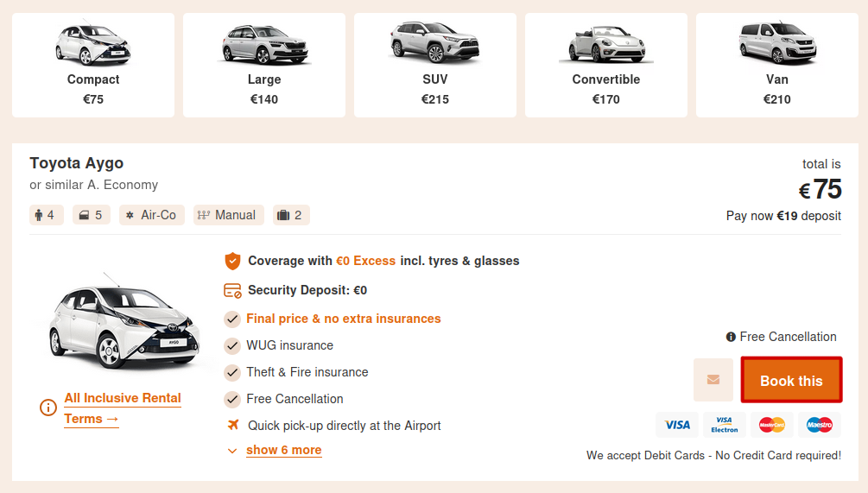
Task: Click the Security Deposit card icon
Action: tap(232, 290)
